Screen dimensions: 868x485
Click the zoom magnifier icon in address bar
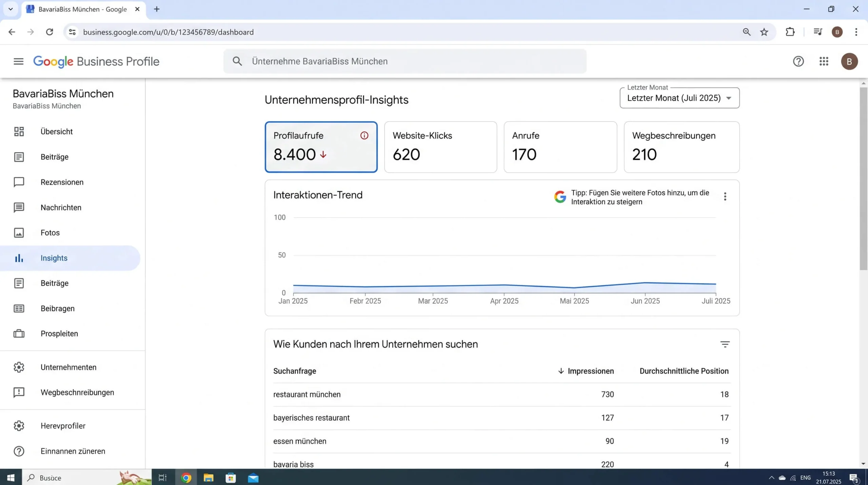click(x=746, y=32)
